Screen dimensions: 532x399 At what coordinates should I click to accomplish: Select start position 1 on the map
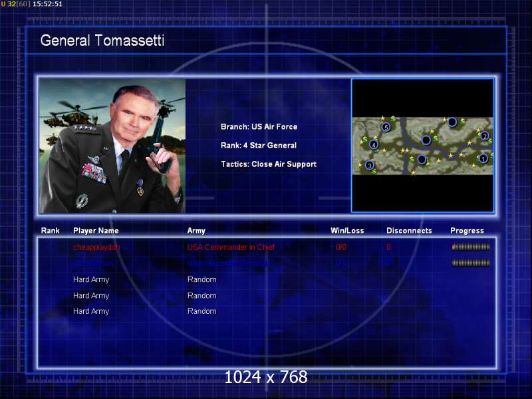[483, 158]
